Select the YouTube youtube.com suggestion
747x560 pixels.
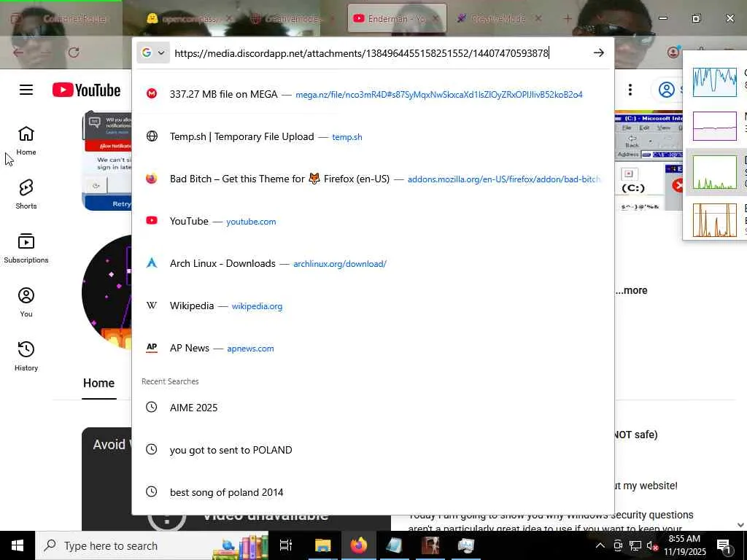[x=373, y=221]
